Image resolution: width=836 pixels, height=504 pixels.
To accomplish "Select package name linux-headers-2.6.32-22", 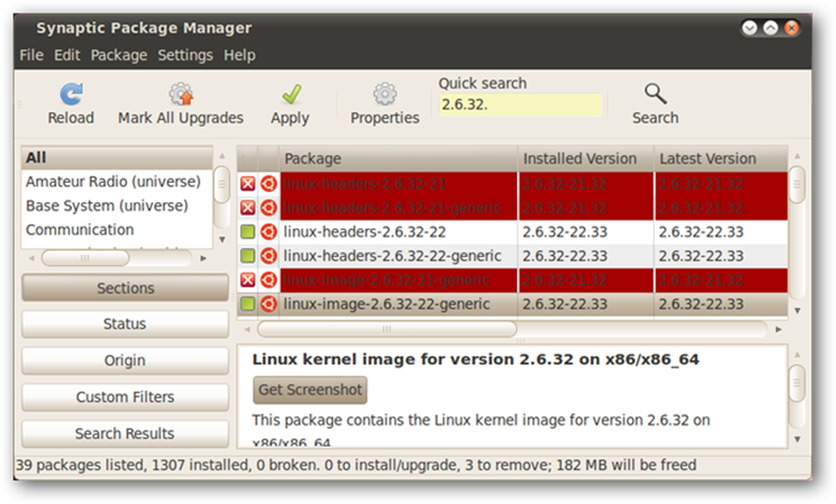I will pos(364,232).
